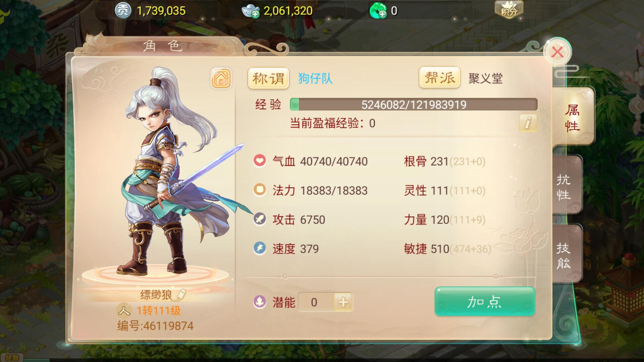The height and width of the screenshot is (362, 644).
Task: Click the 帮派 guild button
Action: coord(439,78)
